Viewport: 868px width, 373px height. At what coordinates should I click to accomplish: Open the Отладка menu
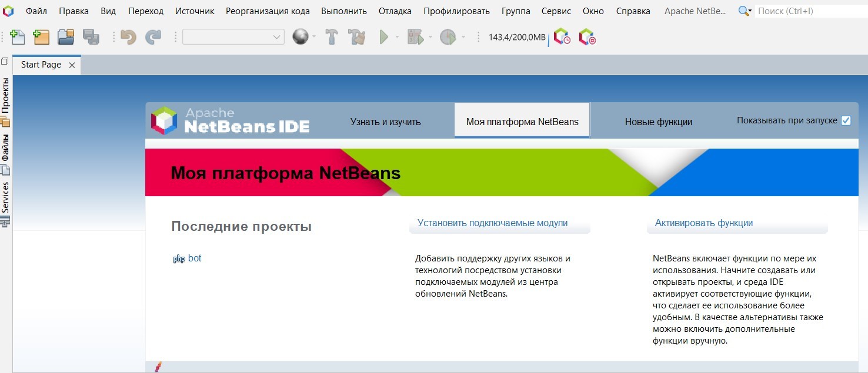395,10
